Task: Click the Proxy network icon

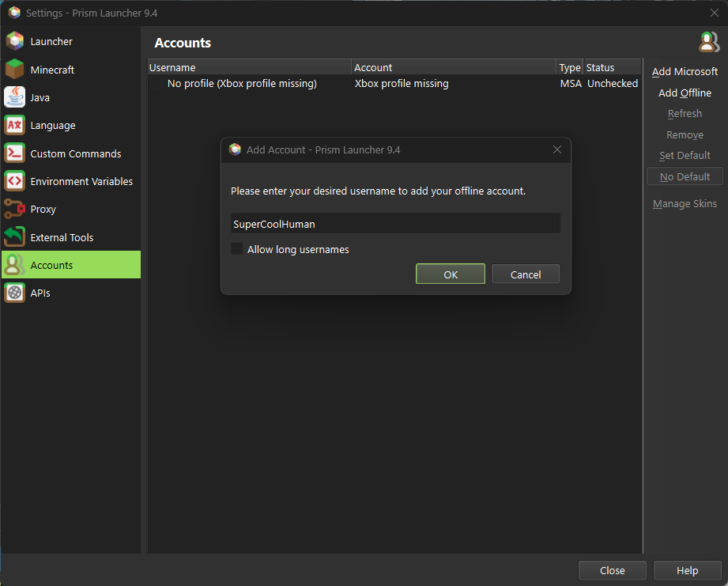Action: coord(15,209)
